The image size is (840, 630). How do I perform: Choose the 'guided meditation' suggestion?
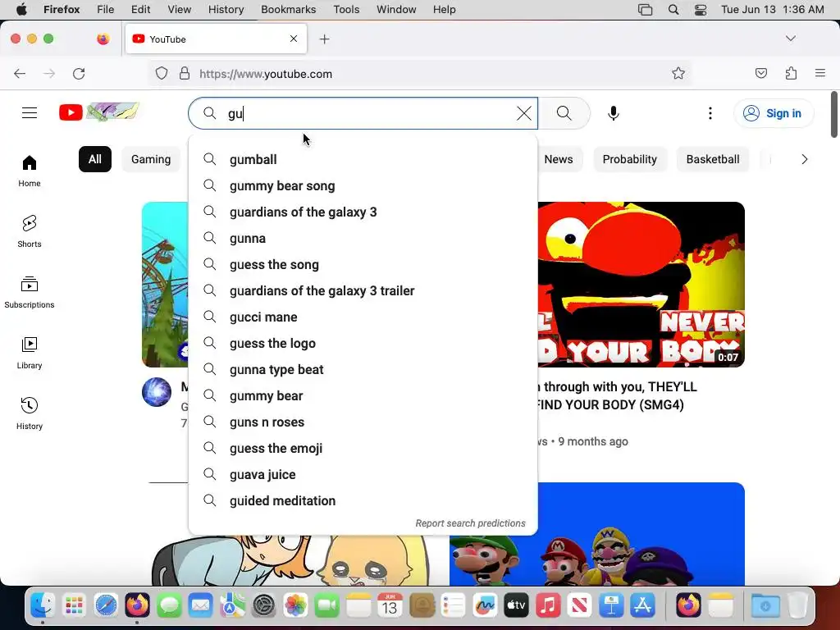363,501
